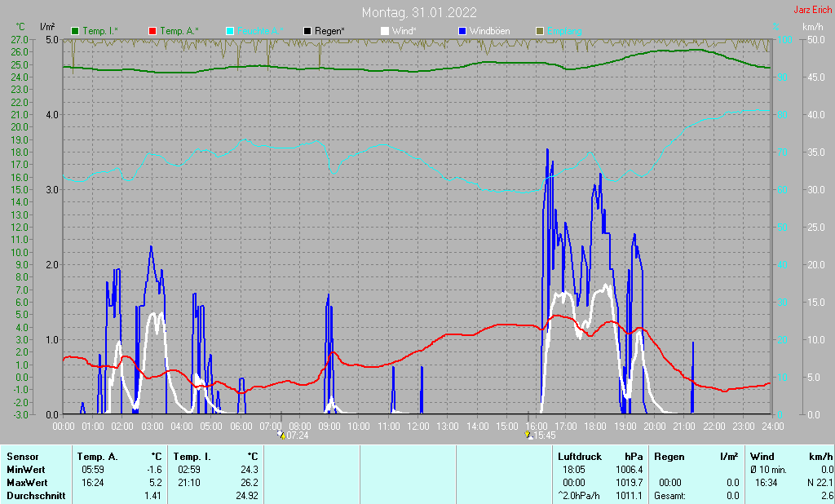Click the 12:00 label on the time axis
Viewport: 835px width, 504px height.
pos(417,426)
